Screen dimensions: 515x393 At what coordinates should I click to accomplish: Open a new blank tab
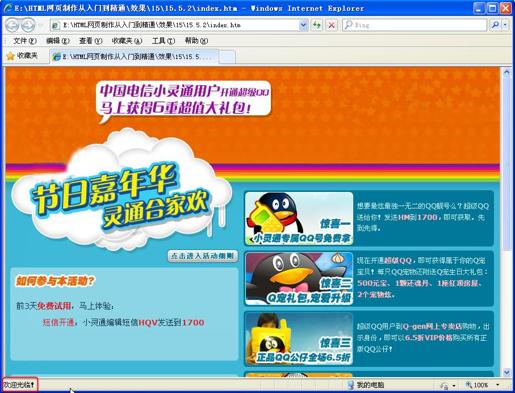point(227,57)
